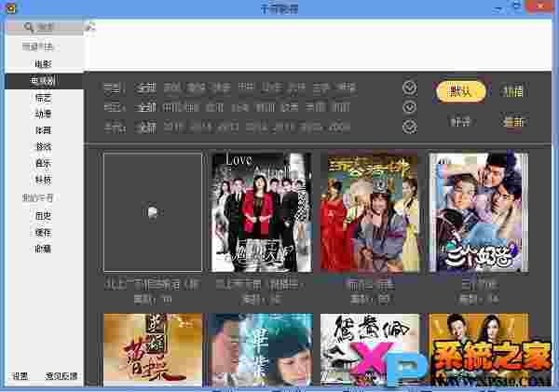Open 历史 watch history in sidebar
Viewport: 559px width, 392px height.
(x=43, y=216)
